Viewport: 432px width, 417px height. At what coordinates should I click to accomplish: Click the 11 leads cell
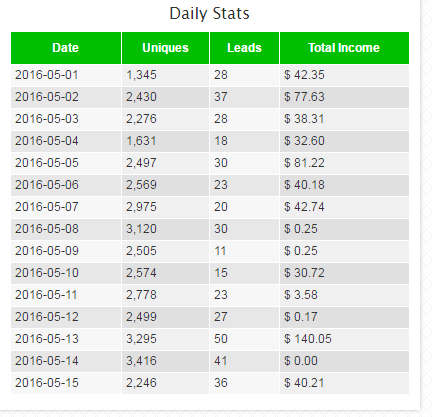click(x=244, y=251)
